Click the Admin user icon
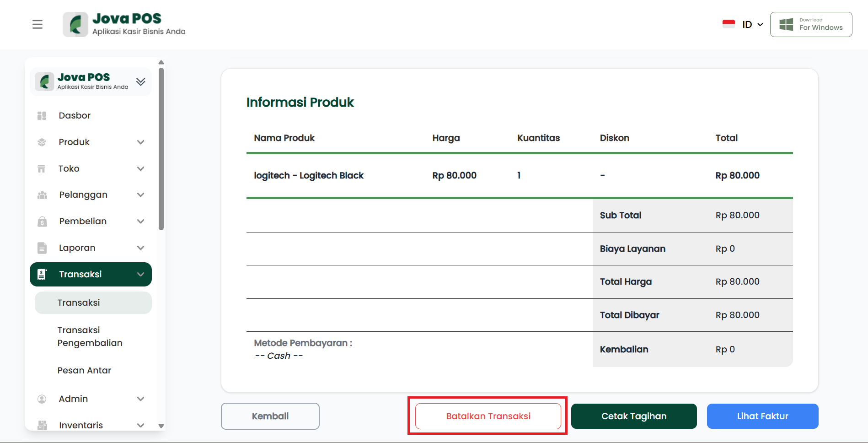The image size is (868, 443). [x=42, y=399]
